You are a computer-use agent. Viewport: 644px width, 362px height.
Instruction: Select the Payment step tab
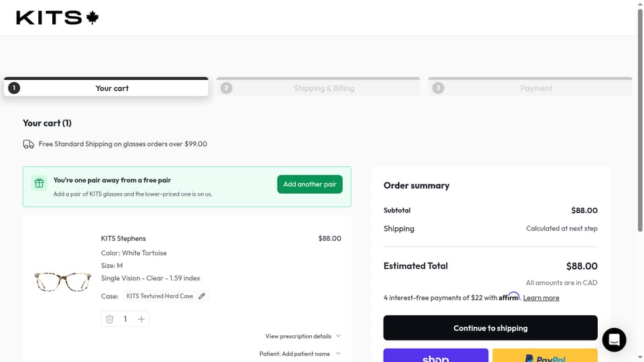[530, 87]
